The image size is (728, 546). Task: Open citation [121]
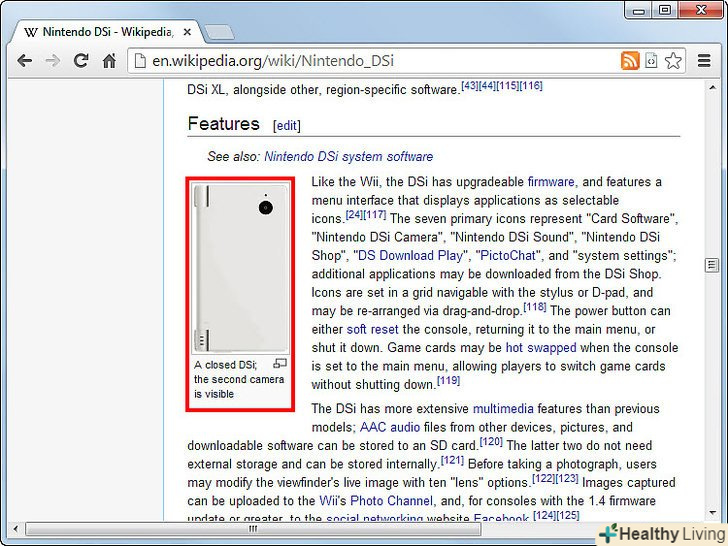452,460
